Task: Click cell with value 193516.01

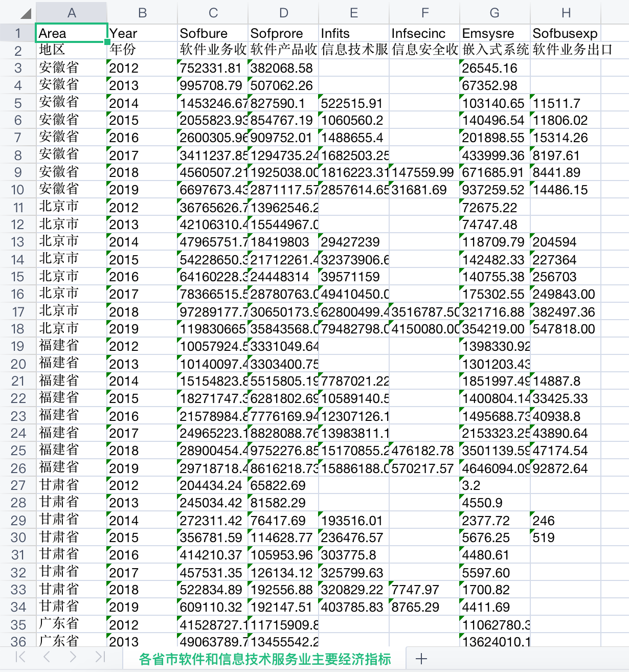Action: pos(354,520)
